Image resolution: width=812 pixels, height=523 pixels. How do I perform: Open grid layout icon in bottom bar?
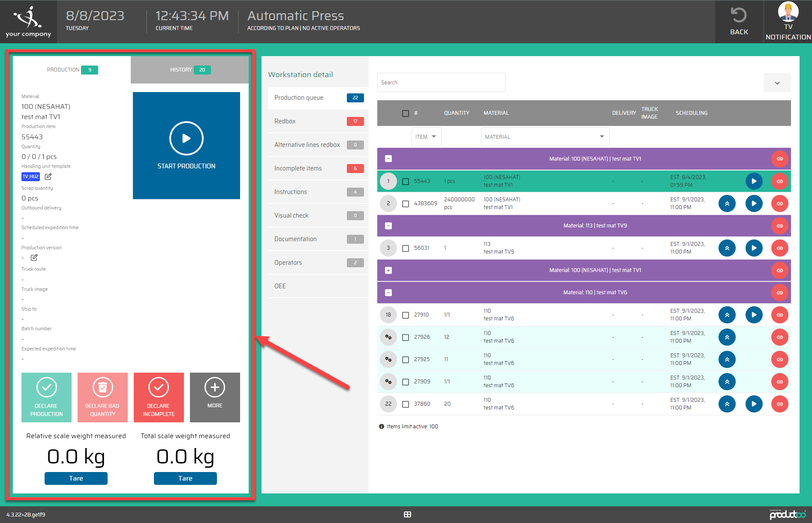pos(407,514)
